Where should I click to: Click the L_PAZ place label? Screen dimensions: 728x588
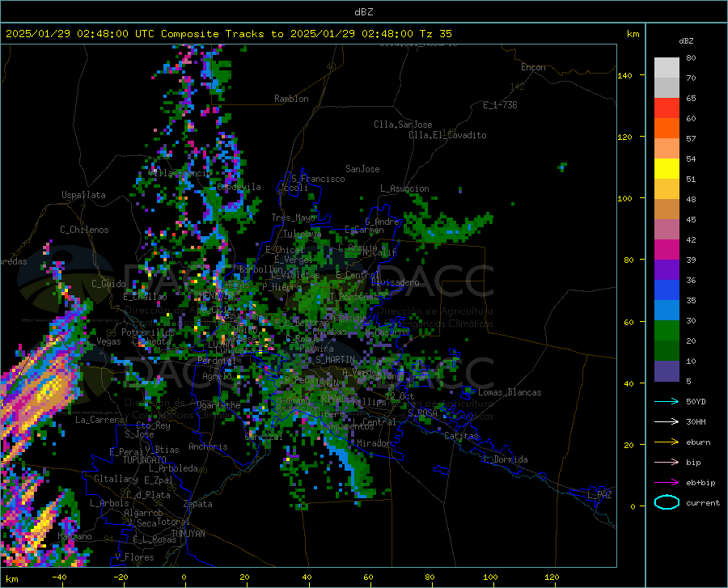click(x=599, y=495)
